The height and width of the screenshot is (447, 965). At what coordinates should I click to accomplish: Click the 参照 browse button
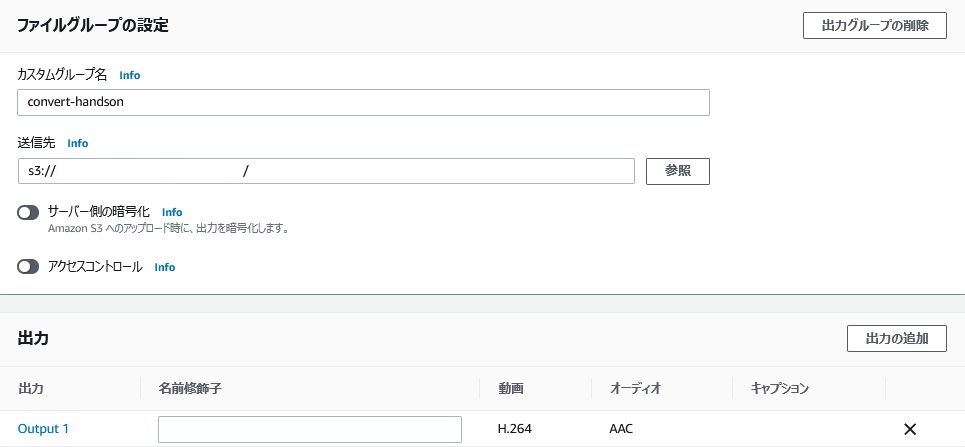(678, 171)
